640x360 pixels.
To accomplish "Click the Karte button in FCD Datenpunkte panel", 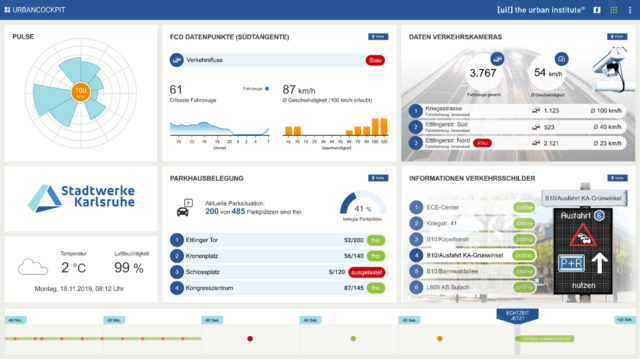I will (x=378, y=37).
